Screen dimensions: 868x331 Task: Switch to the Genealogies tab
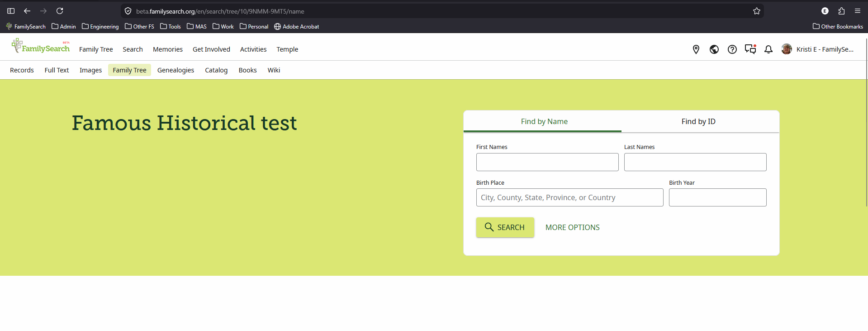pos(175,70)
